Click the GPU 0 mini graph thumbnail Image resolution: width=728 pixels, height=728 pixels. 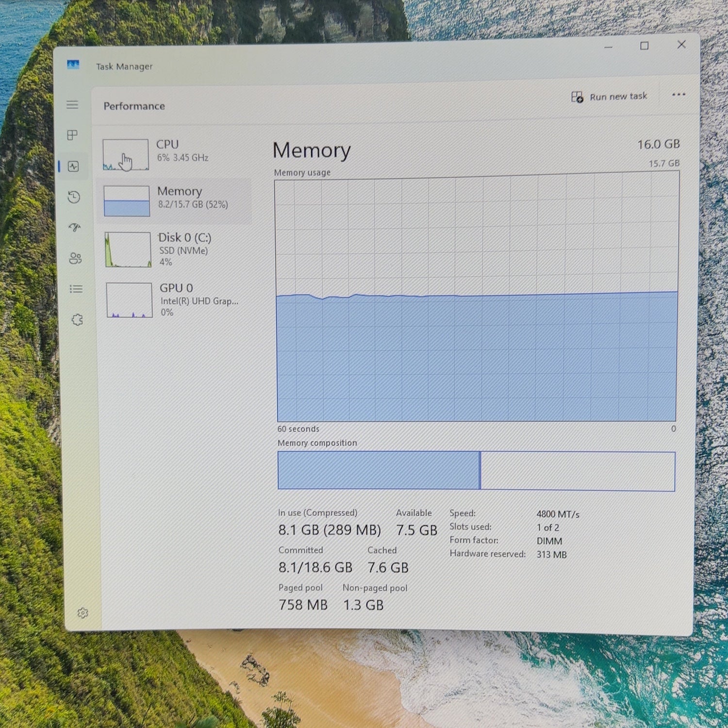[x=130, y=300]
